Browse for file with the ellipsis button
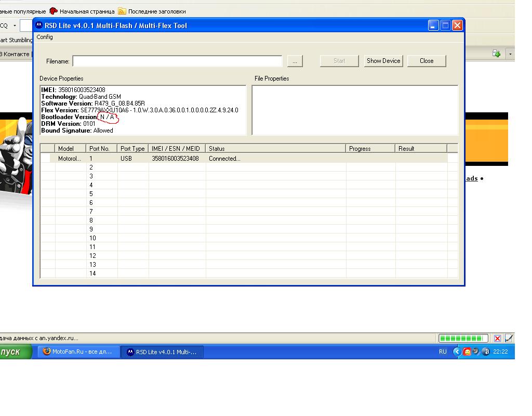The height and width of the screenshot is (416, 532). click(295, 61)
